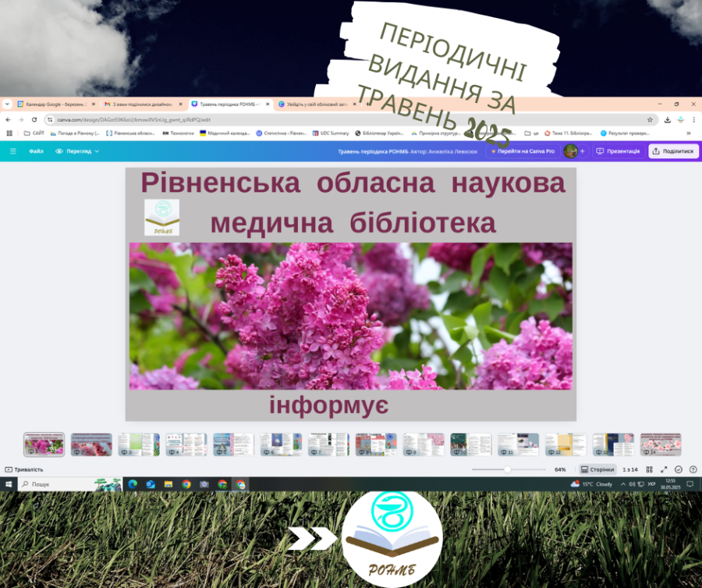Open Apps grid in bookmarks bar
The height and width of the screenshot is (588, 702).
pos(9,133)
